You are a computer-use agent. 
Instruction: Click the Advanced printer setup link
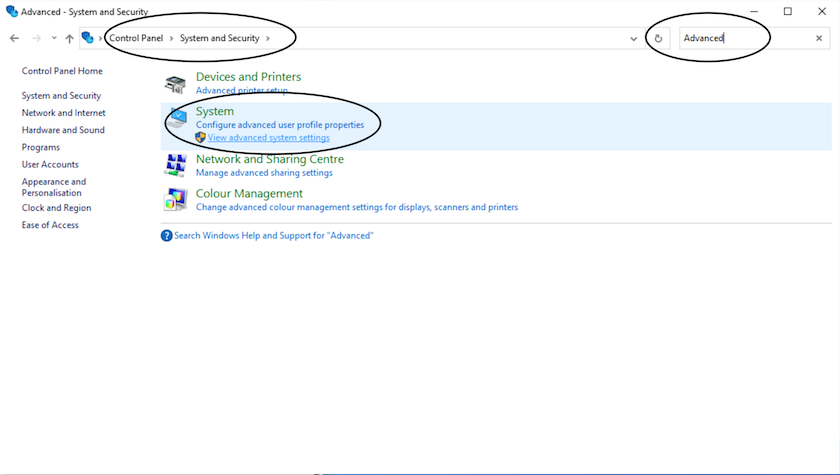241,90
